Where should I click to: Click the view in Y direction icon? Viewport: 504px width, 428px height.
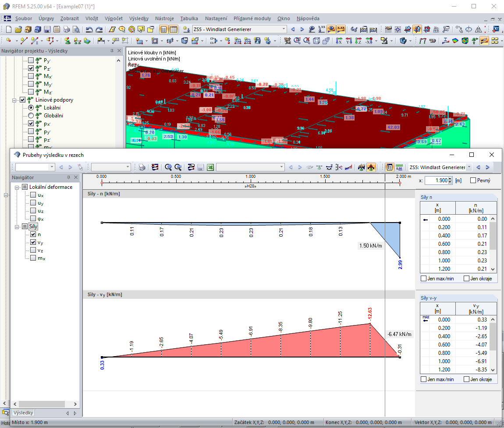[349, 41]
